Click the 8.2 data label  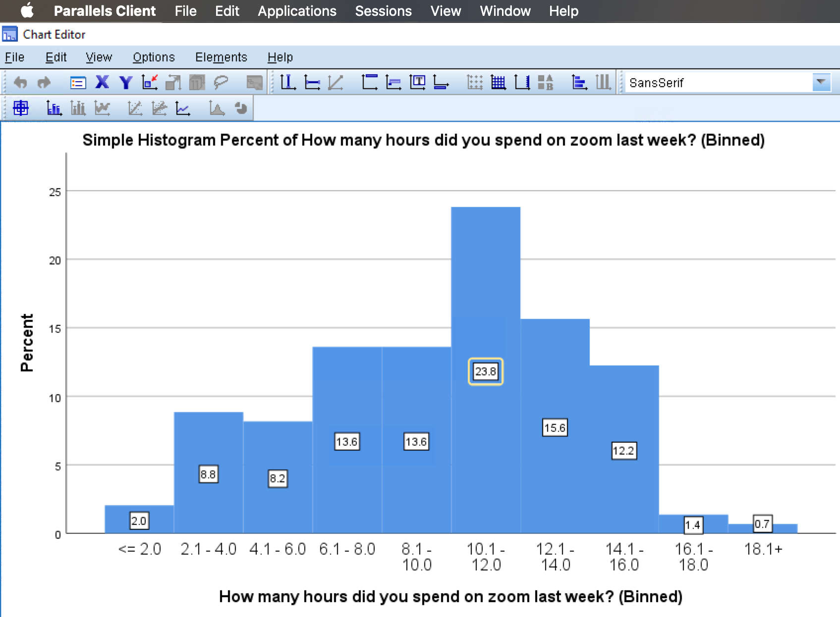click(x=278, y=478)
